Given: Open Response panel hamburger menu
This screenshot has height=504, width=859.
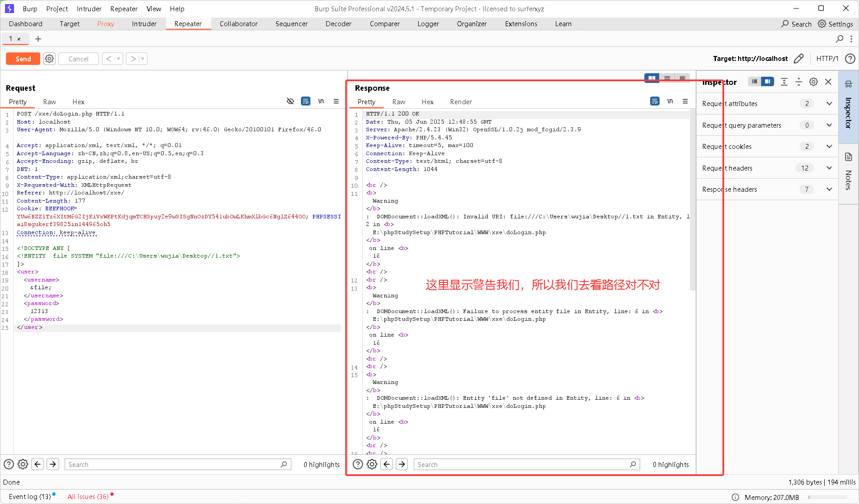Looking at the screenshot, I should click(685, 101).
